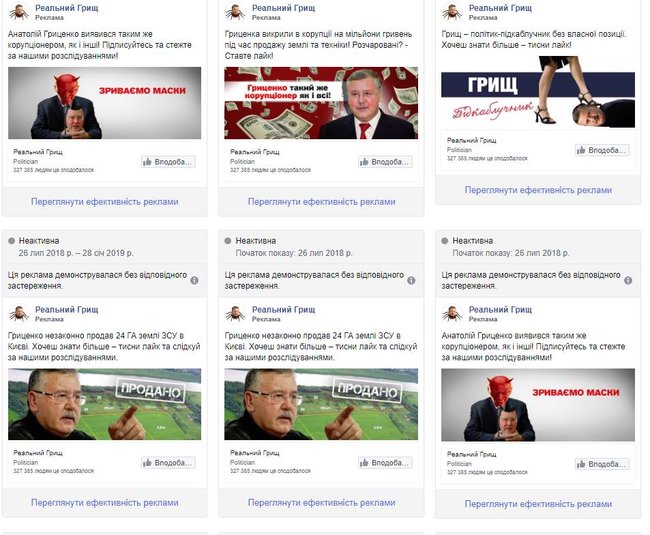Viewport: 650px width, 535px height.
Task: View ad performance link in the bottom right ad
Action: click(538, 504)
